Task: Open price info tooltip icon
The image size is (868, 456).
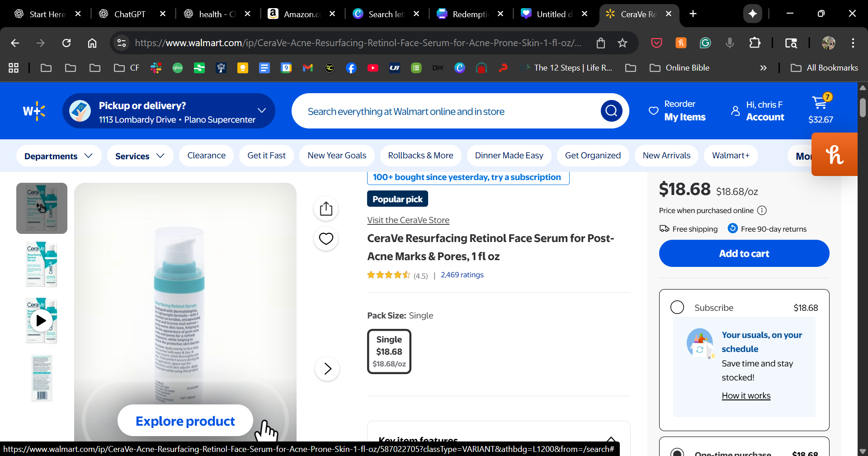Action: pyautogui.click(x=762, y=210)
